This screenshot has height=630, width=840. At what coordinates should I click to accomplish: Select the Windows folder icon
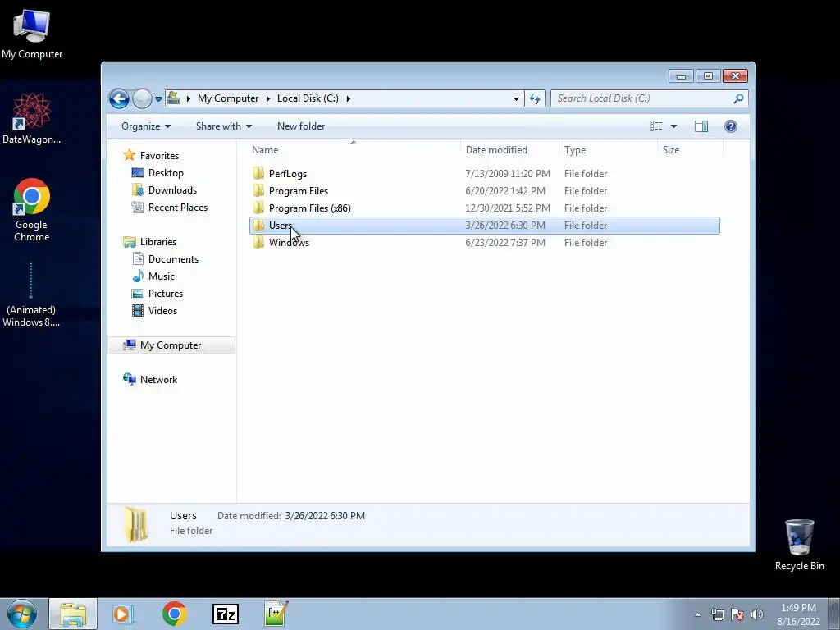click(x=258, y=242)
